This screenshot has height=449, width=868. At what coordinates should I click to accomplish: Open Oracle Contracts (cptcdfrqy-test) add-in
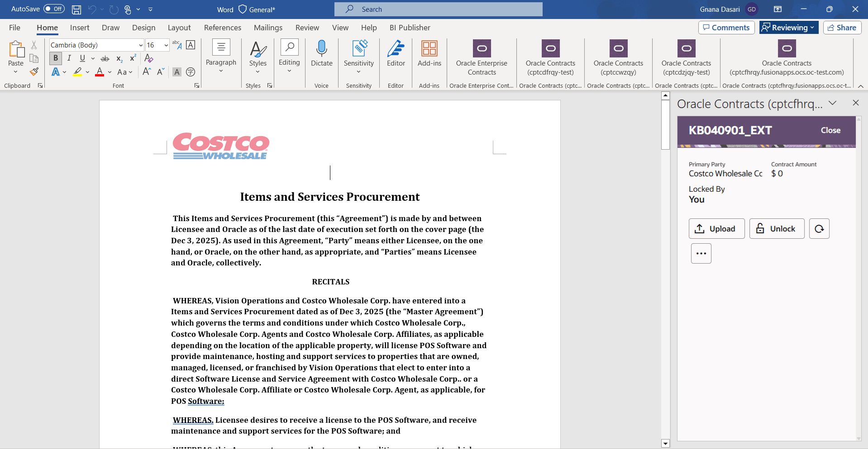(550, 58)
